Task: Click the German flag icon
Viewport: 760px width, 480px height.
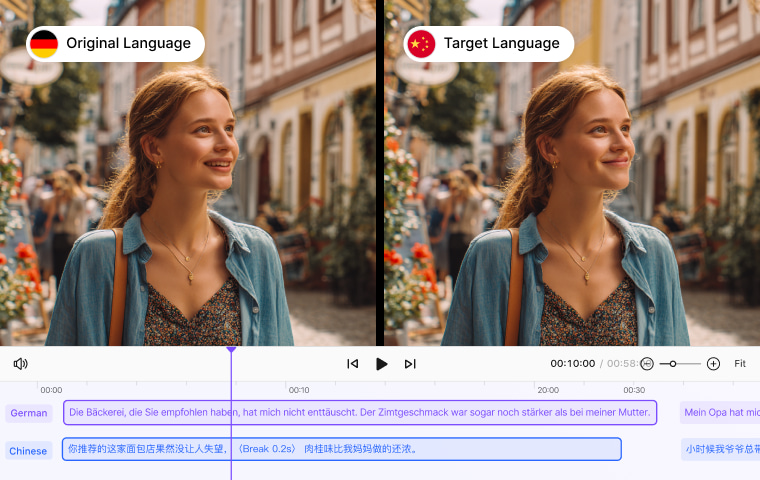Action: pos(44,44)
